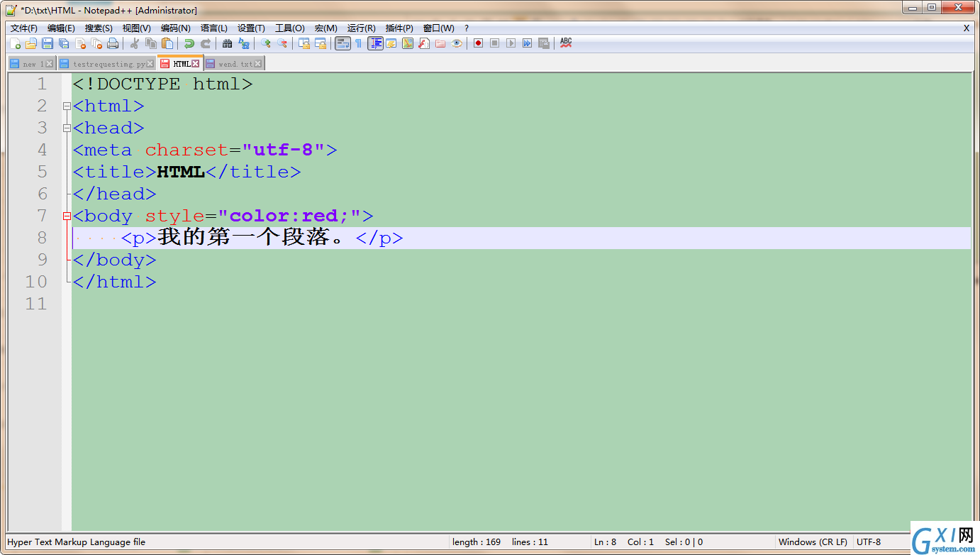Copy selection toolbar icon
The image size is (980, 555).
click(151, 43)
